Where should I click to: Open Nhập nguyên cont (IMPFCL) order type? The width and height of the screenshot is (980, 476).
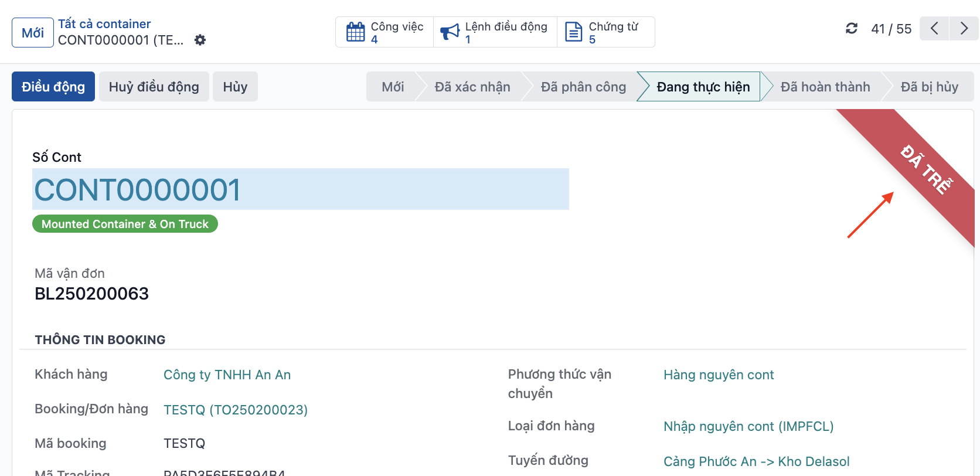(748, 427)
